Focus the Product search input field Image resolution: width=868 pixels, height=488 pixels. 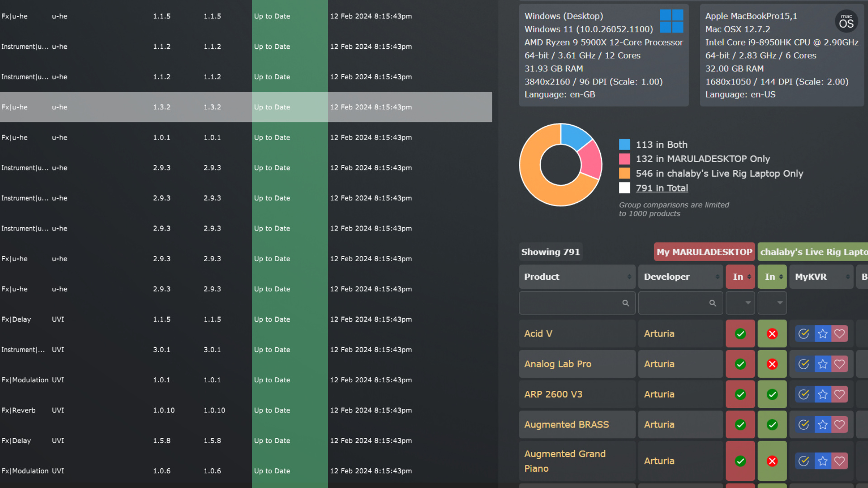577,303
